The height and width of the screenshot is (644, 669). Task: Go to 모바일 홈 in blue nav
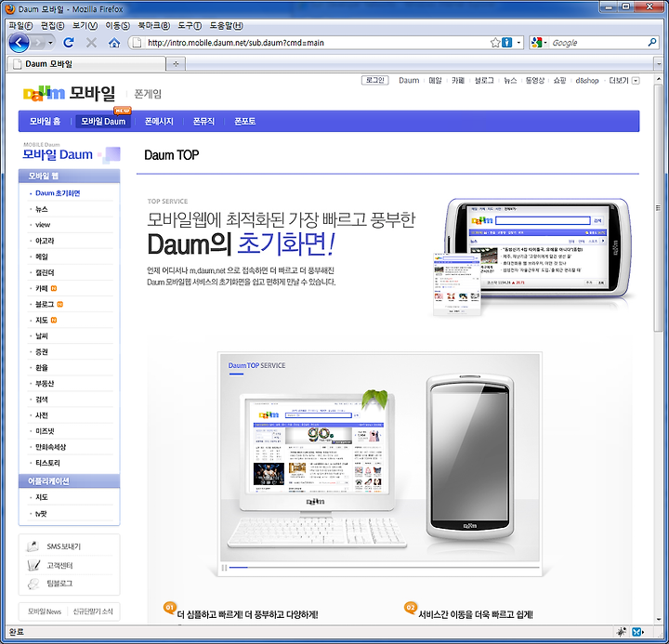point(45,121)
